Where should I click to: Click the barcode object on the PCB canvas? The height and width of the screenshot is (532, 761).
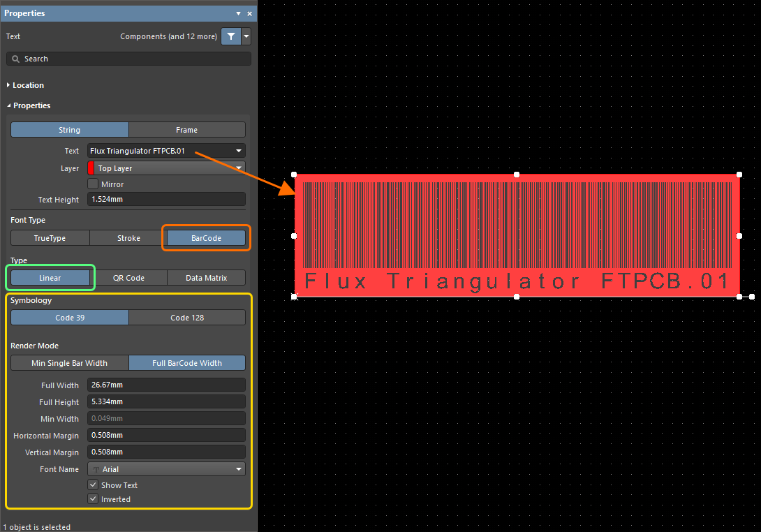pyautogui.click(x=517, y=235)
